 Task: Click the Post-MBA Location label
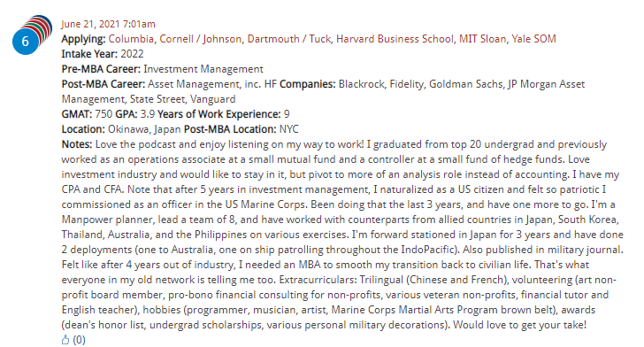tap(230, 129)
